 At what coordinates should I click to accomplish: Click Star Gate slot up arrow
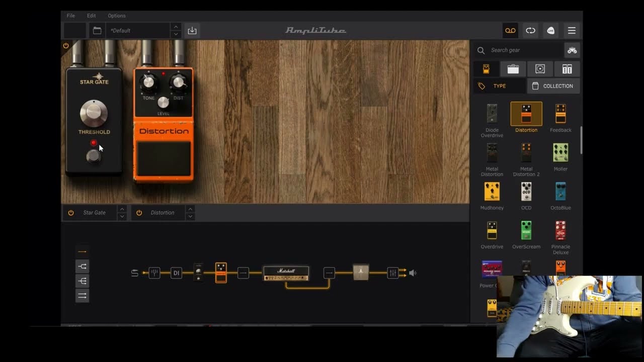coord(122,209)
